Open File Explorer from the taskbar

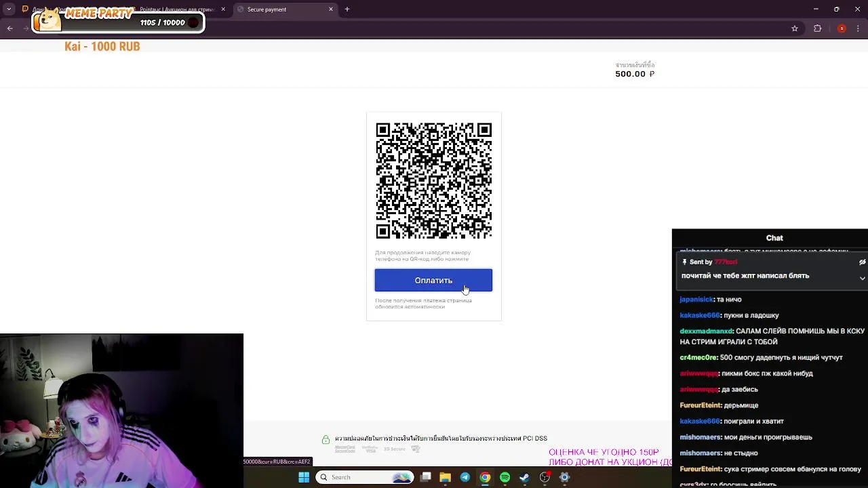coord(446,477)
